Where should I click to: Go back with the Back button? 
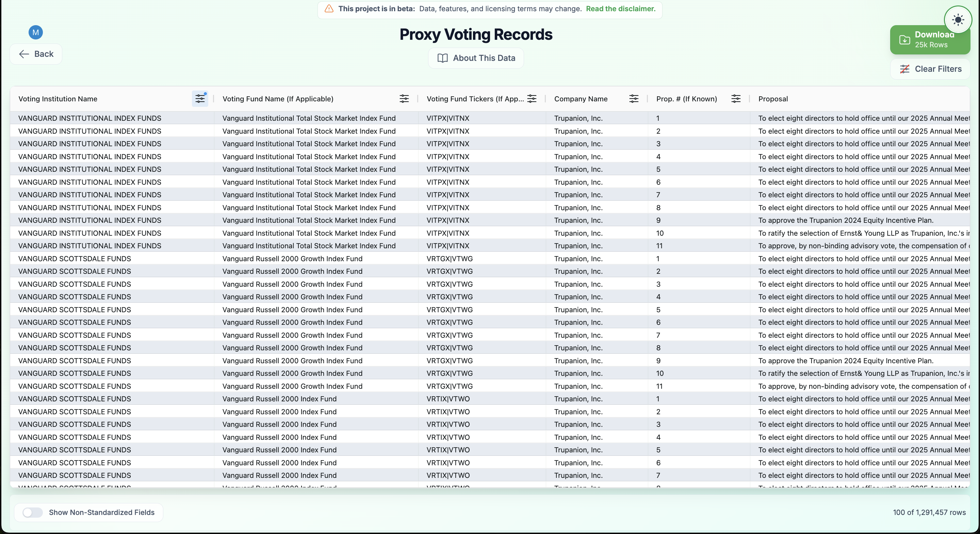coord(36,54)
